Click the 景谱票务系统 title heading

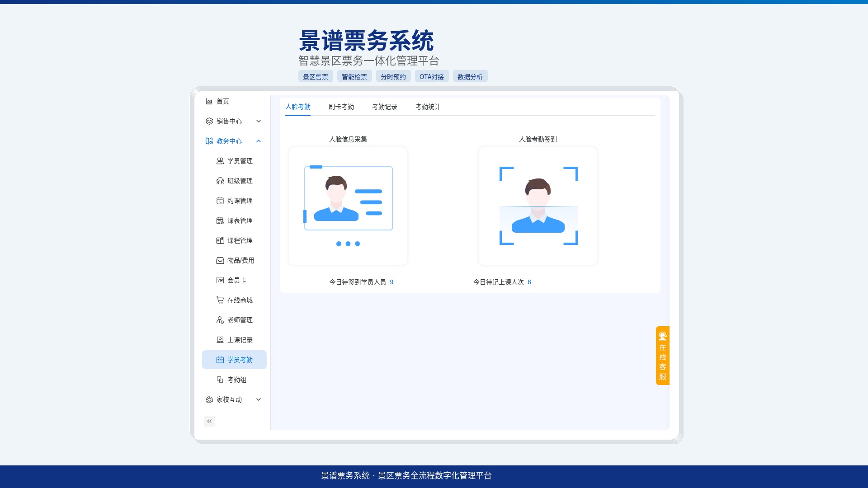click(366, 41)
